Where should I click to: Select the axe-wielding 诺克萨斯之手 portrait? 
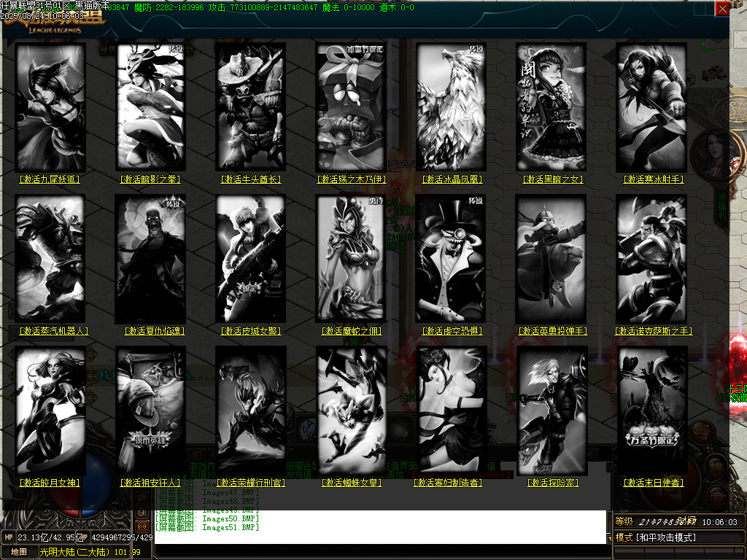(x=651, y=259)
